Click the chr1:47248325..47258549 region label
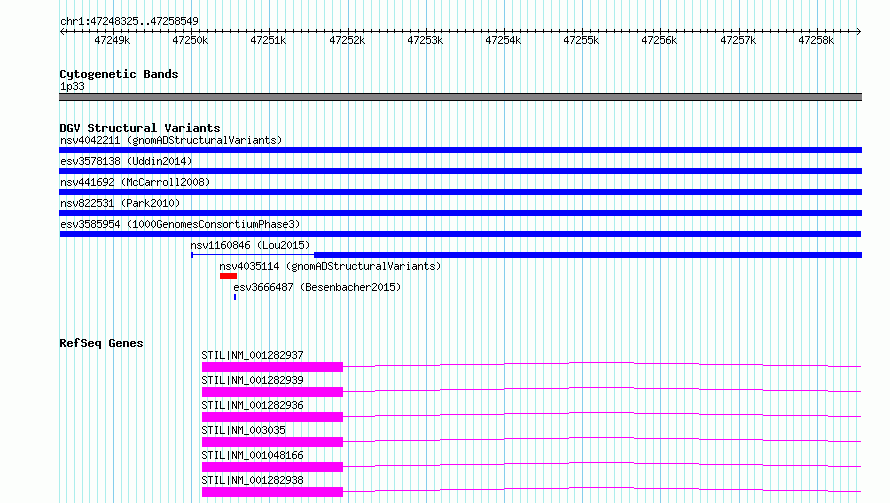This screenshot has height=503, width=890. pyautogui.click(x=129, y=21)
